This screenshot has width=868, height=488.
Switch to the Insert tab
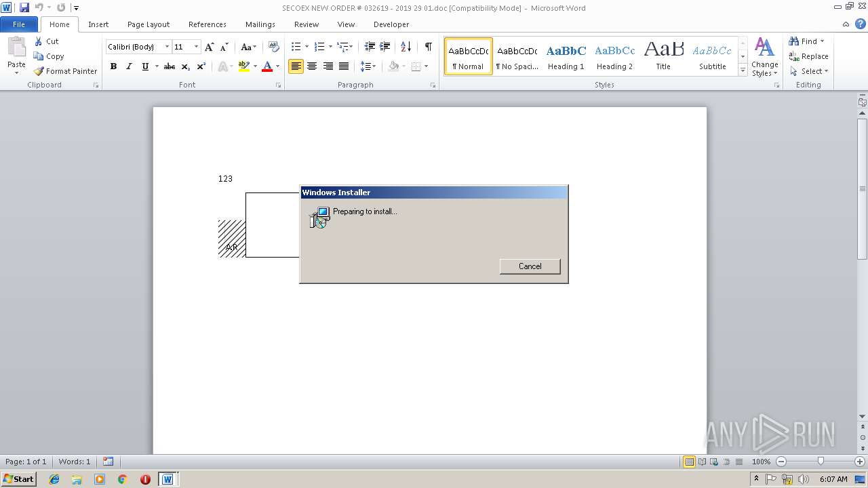click(98, 24)
